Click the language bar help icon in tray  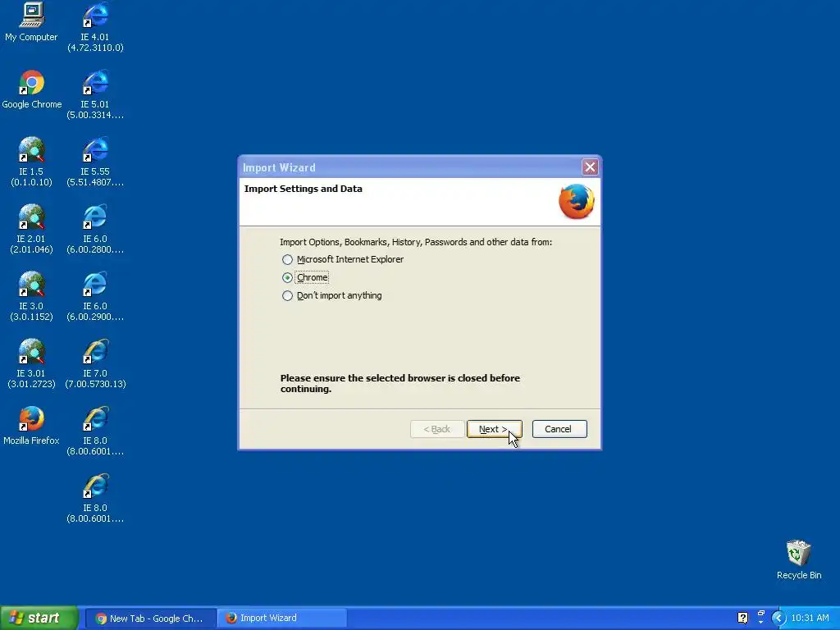[742, 618]
